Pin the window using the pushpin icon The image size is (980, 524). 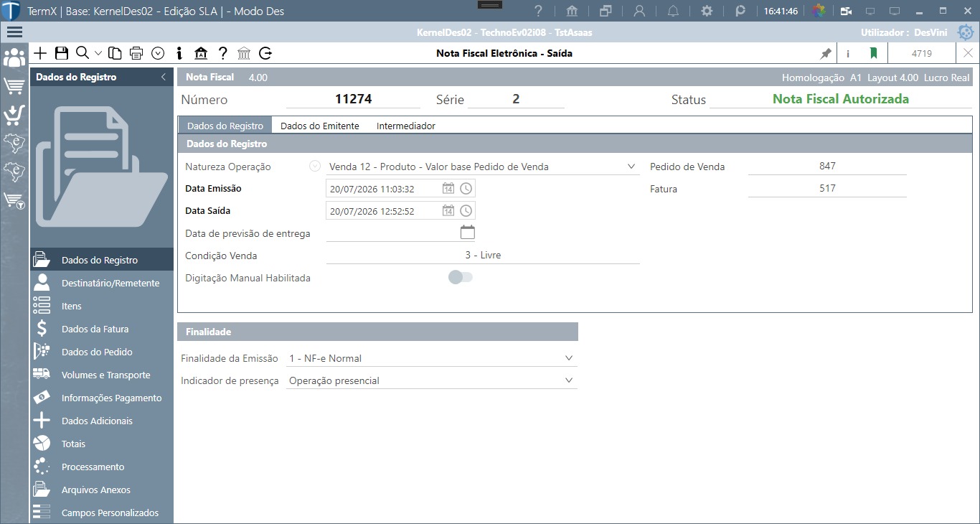[x=826, y=53]
